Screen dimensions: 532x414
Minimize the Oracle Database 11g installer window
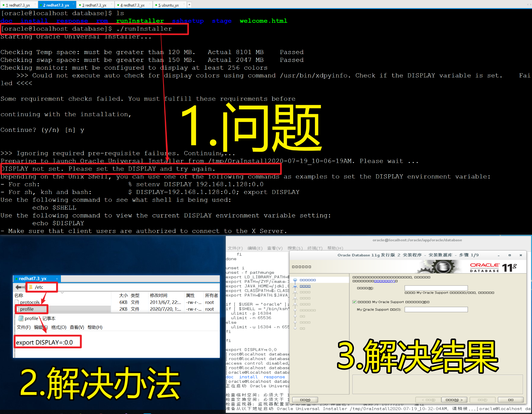click(499, 255)
